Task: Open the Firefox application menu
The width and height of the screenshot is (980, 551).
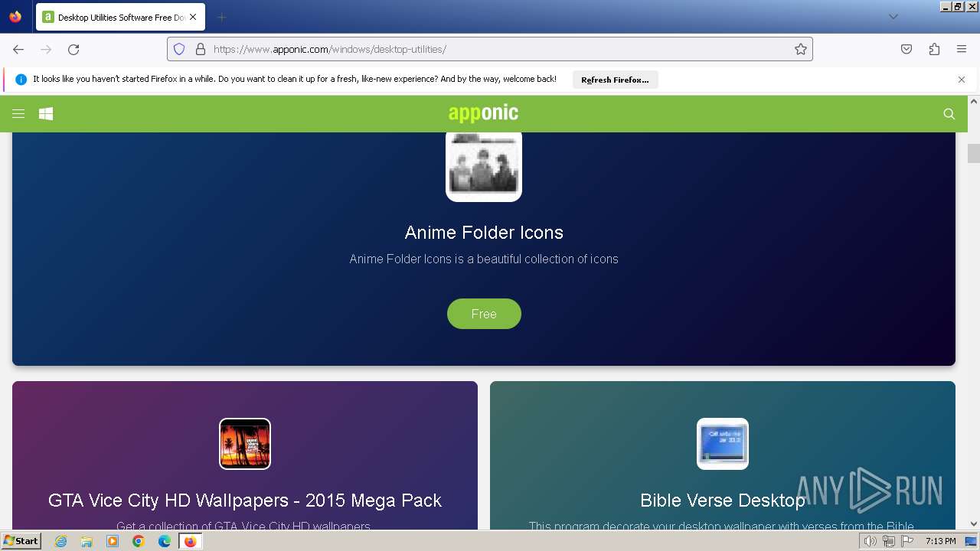Action: coord(962,49)
